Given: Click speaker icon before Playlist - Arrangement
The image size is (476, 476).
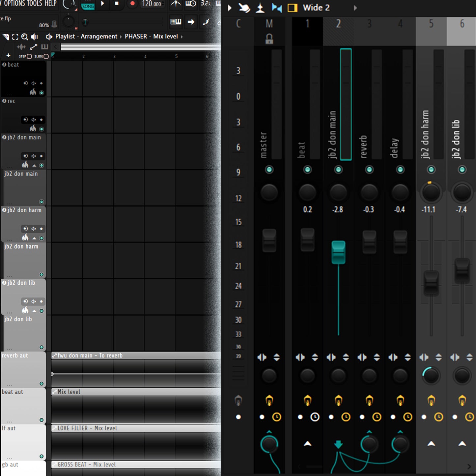Looking at the screenshot, I should tap(49, 37).
